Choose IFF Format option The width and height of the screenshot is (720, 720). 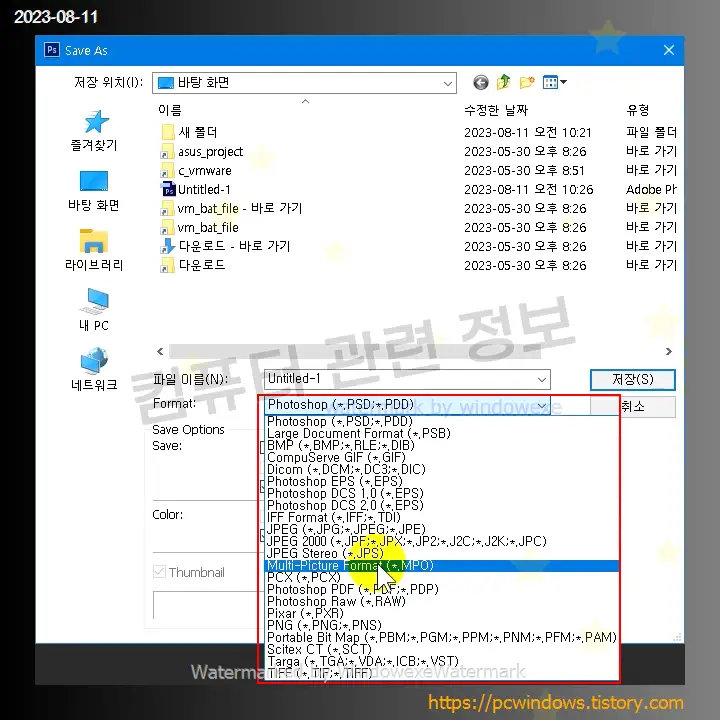coord(442,517)
